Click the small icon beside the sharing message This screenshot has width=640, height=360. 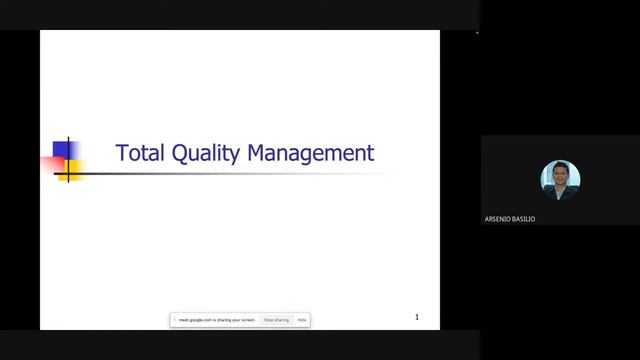[174, 320]
